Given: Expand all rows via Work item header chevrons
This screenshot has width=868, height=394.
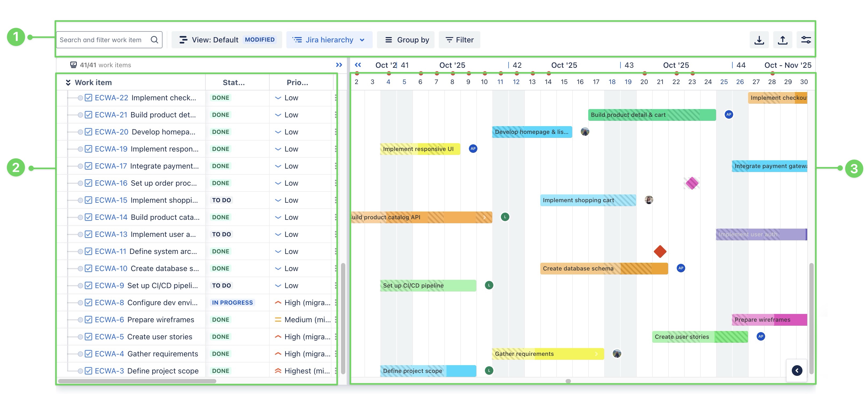Looking at the screenshot, I should click(x=68, y=83).
